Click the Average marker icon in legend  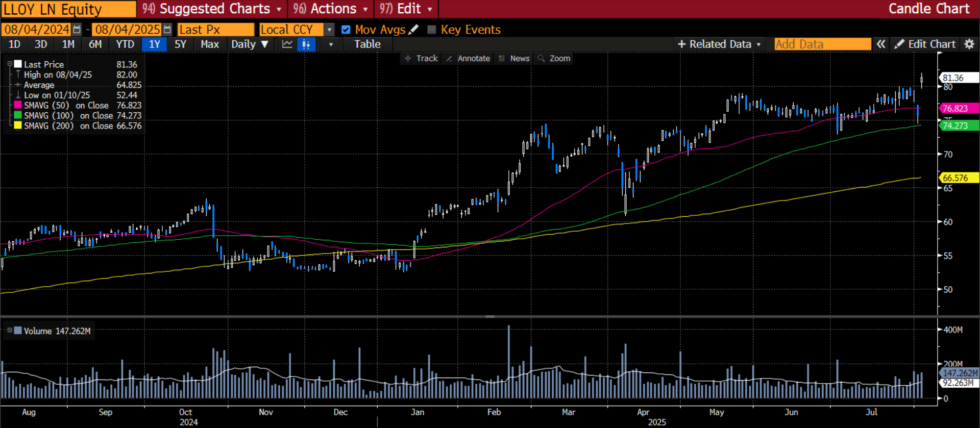click(18, 85)
